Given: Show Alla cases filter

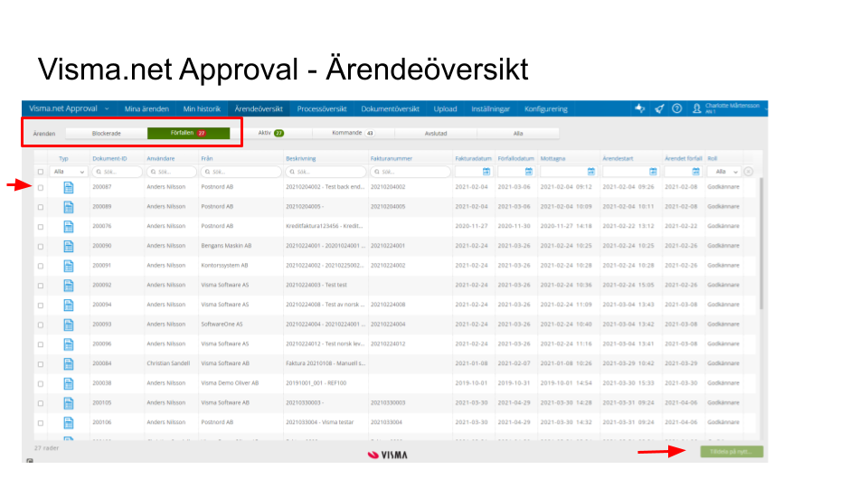Looking at the screenshot, I should click(x=518, y=134).
